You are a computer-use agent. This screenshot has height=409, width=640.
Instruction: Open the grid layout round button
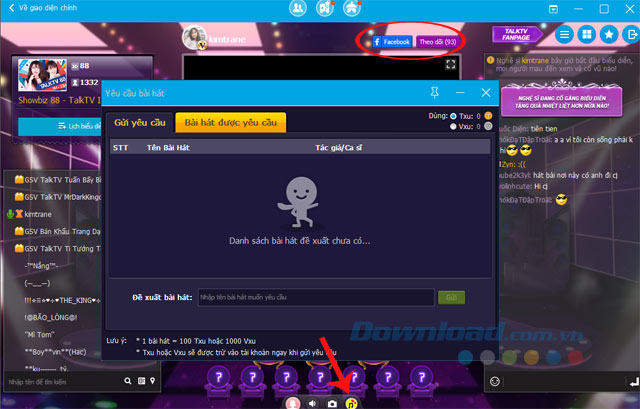(587, 35)
